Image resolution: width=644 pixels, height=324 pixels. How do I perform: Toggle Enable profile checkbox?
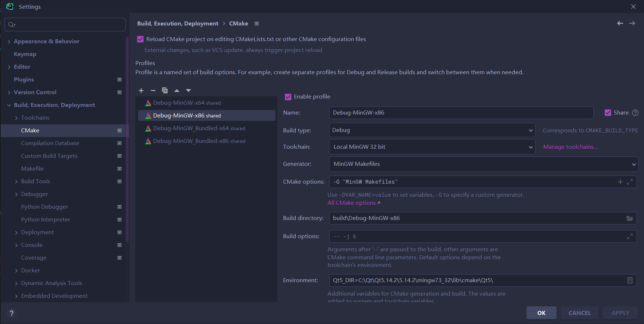click(288, 97)
